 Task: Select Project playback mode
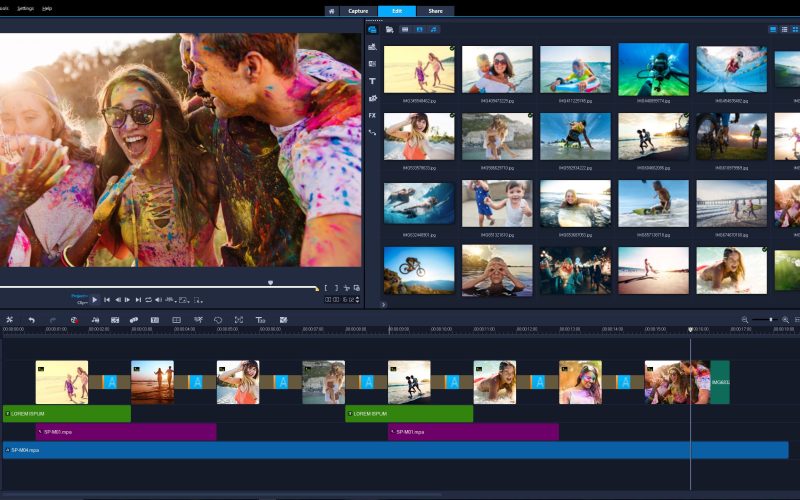point(79,296)
